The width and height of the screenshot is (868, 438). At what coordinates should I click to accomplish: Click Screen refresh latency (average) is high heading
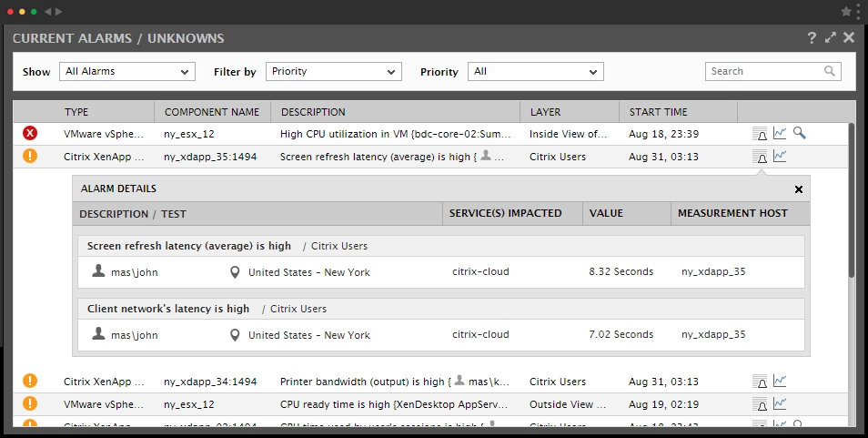click(x=188, y=246)
